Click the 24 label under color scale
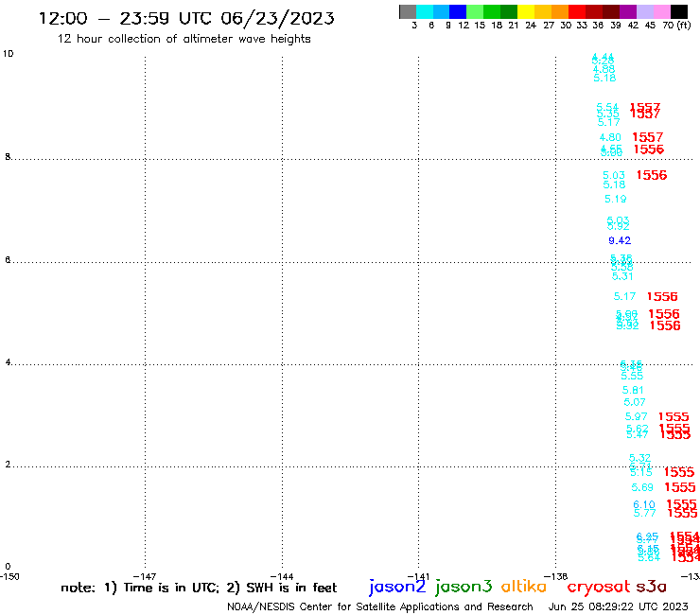 [531, 26]
